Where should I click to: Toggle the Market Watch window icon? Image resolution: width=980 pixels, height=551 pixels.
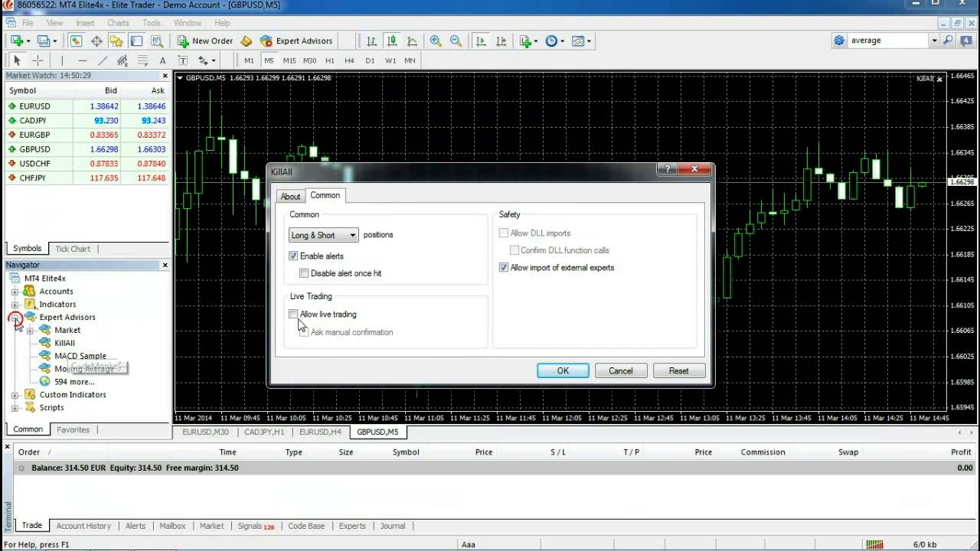(77, 41)
